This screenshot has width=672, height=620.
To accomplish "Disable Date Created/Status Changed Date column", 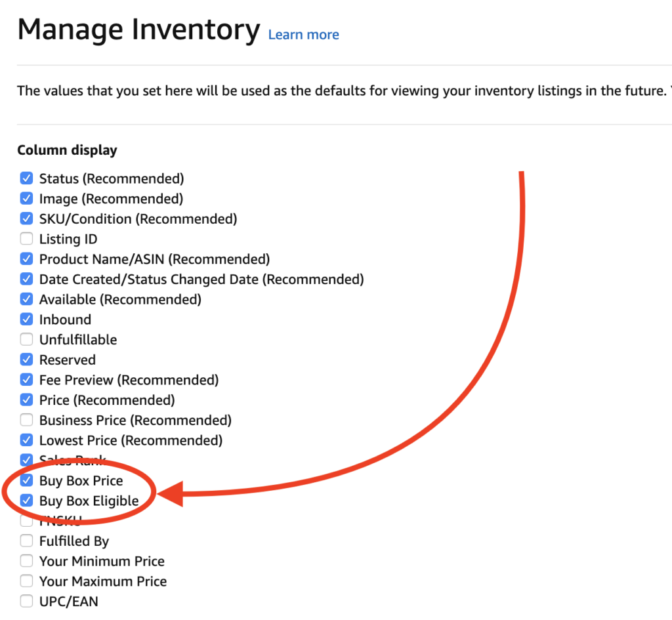I will (x=26, y=279).
